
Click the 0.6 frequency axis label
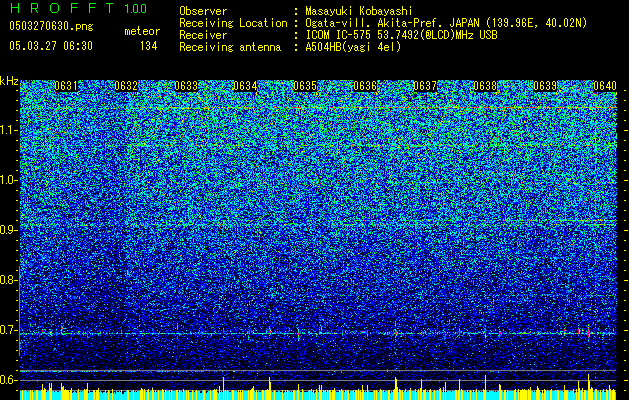coord(7,380)
